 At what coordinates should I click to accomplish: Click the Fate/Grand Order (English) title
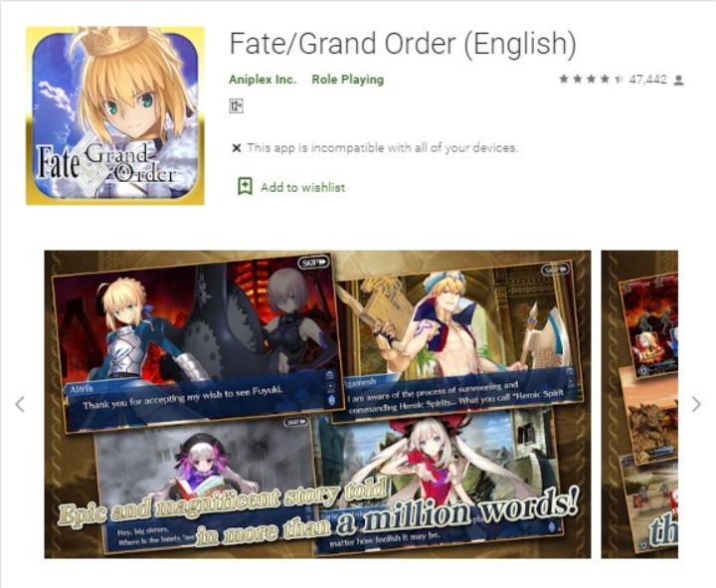(403, 44)
